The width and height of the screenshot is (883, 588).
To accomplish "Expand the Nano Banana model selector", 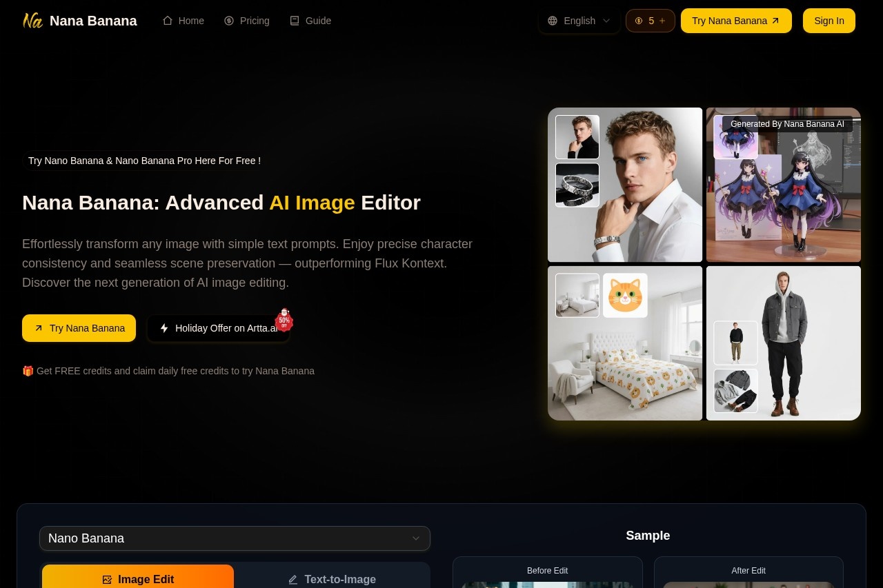I will 235,538.
